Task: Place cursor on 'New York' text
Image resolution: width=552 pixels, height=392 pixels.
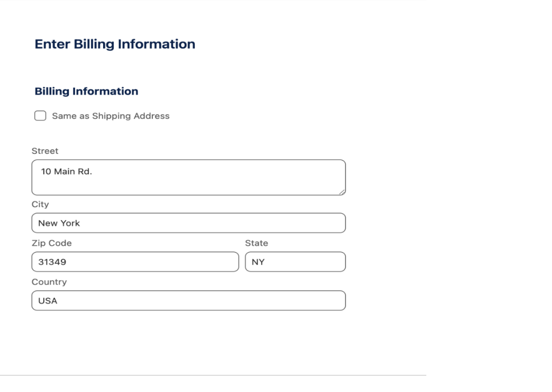Action: click(x=59, y=223)
